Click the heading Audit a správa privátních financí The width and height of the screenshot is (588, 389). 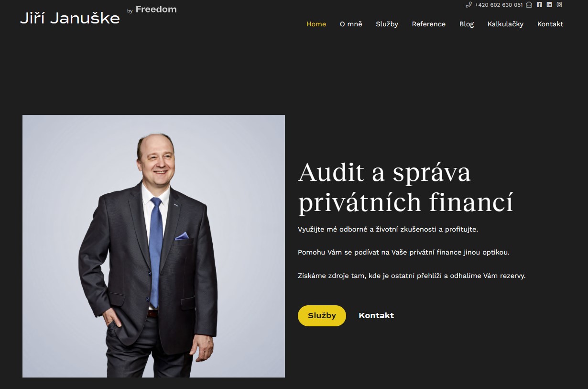click(x=405, y=187)
